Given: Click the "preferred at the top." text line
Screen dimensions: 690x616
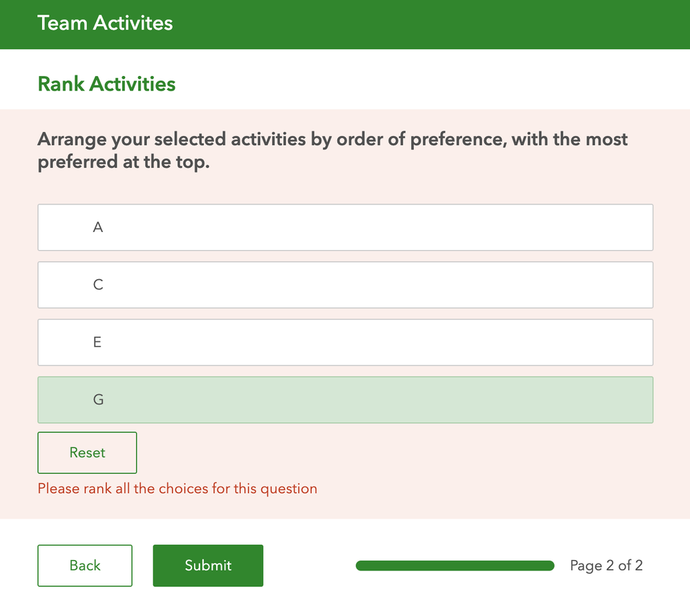Looking at the screenshot, I should [x=123, y=164].
